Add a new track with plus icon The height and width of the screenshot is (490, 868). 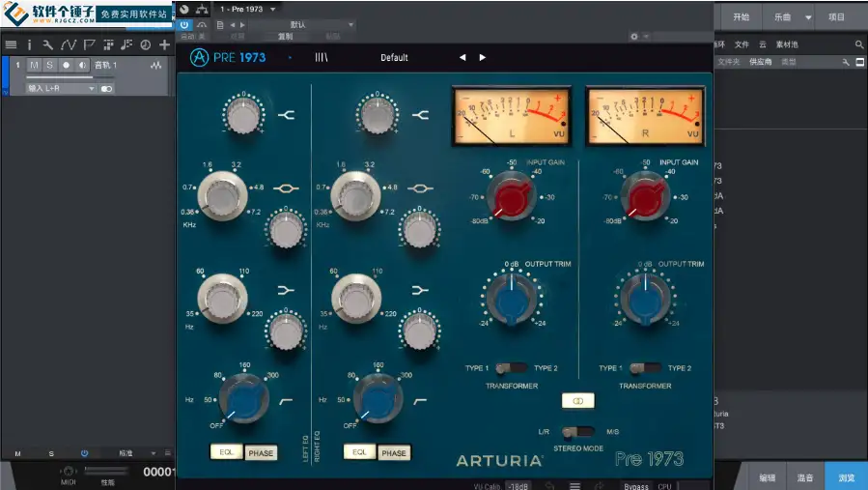pyautogui.click(x=164, y=44)
